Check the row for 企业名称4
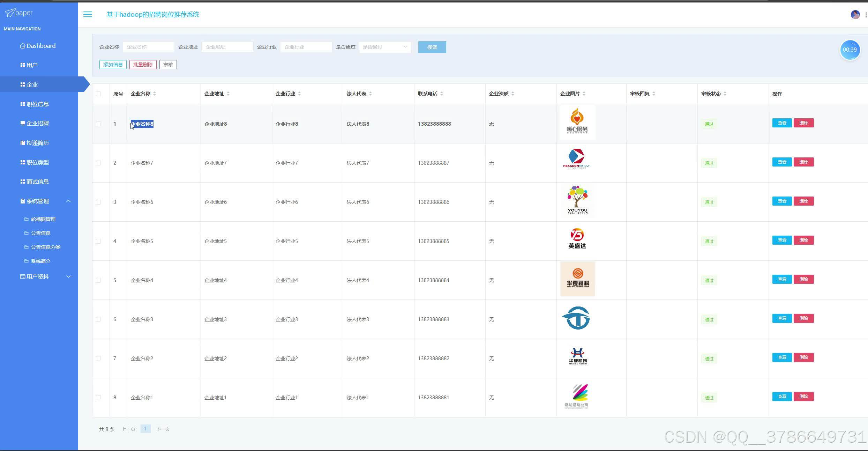This screenshot has height=451, width=868. [x=98, y=280]
